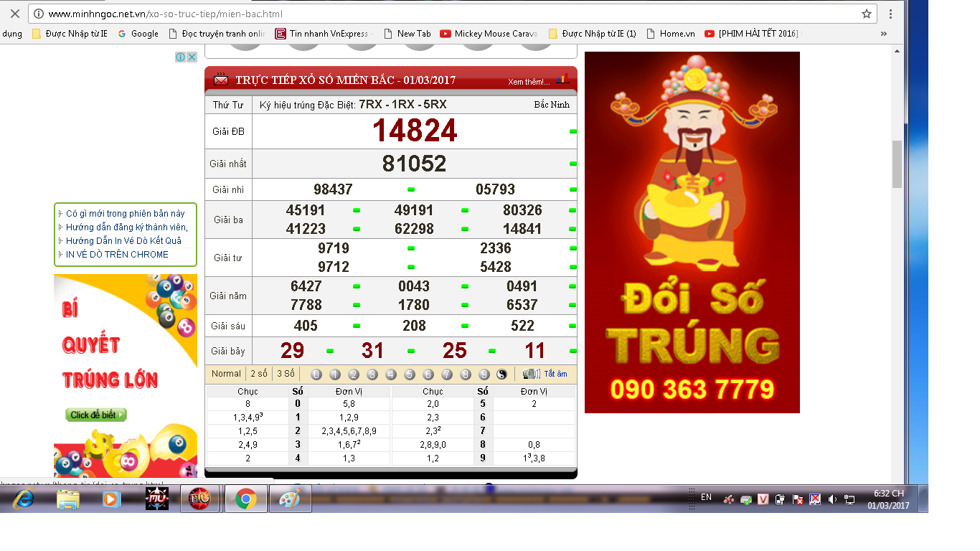Select the address bar URL field
This screenshot has height=551, width=980.
[452, 14]
